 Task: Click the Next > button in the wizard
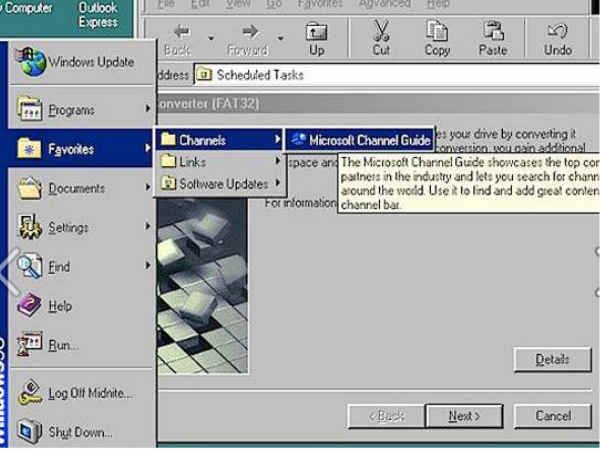pos(464,416)
